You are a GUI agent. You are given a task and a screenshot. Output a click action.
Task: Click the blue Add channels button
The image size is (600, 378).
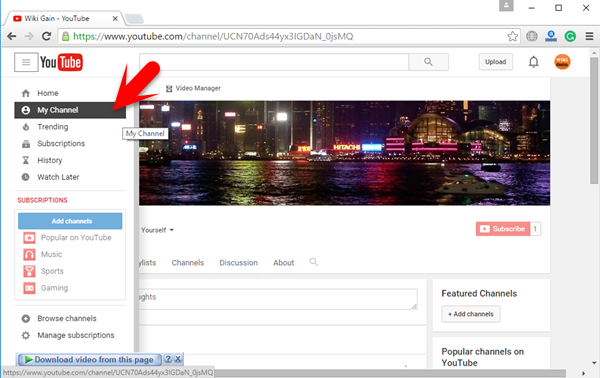pos(70,221)
